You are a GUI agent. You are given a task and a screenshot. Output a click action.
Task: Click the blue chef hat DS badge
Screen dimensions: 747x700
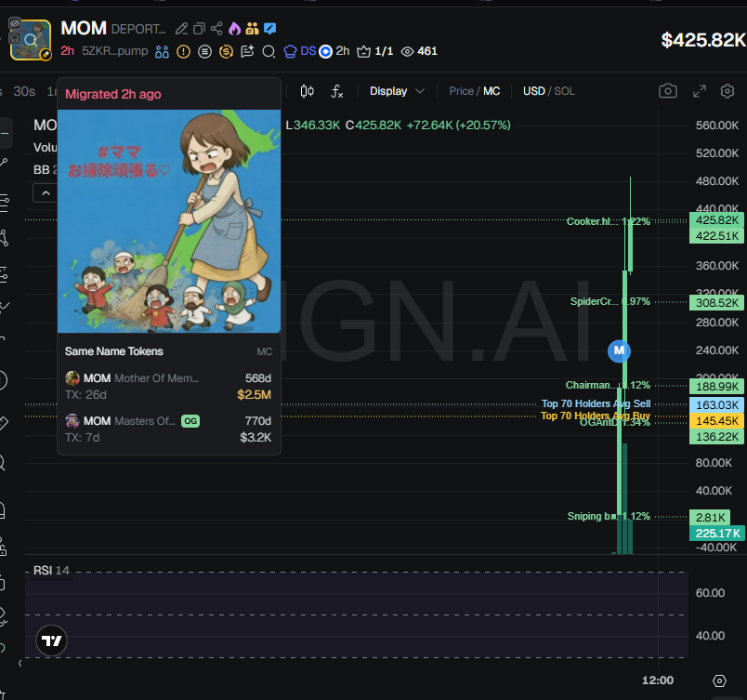click(x=300, y=51)
